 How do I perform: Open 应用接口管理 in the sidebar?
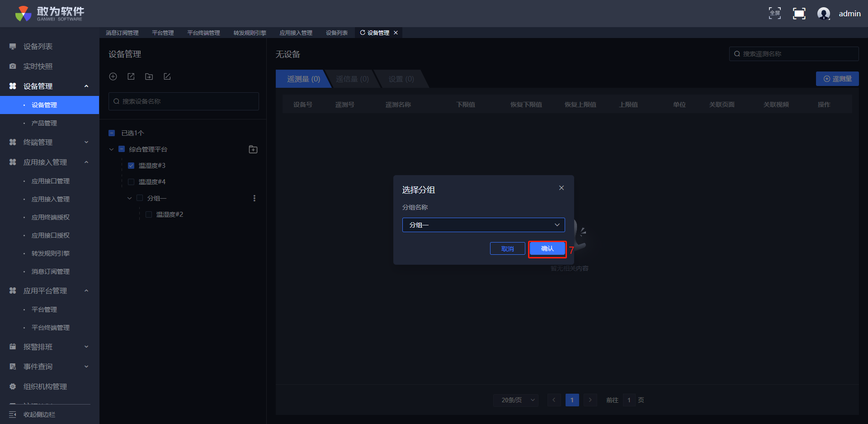point(50,181)
